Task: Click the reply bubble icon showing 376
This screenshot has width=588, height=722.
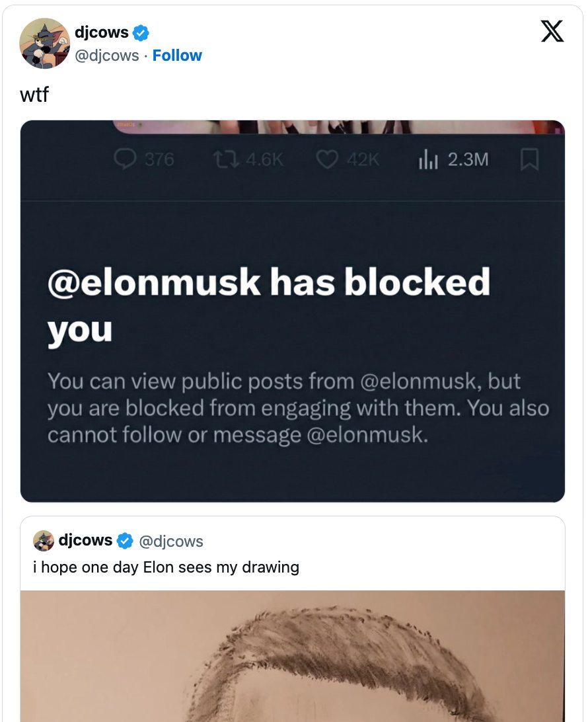Action: click(x=126, y=159)
